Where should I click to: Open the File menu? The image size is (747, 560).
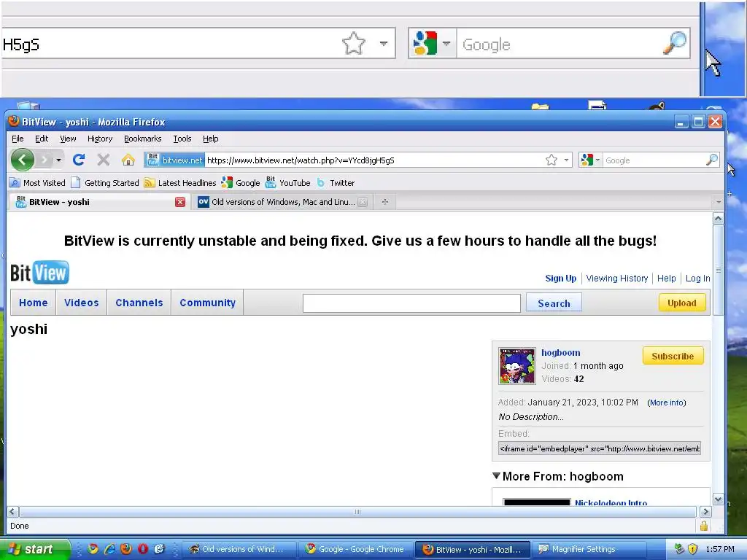(x=18, y=139)
